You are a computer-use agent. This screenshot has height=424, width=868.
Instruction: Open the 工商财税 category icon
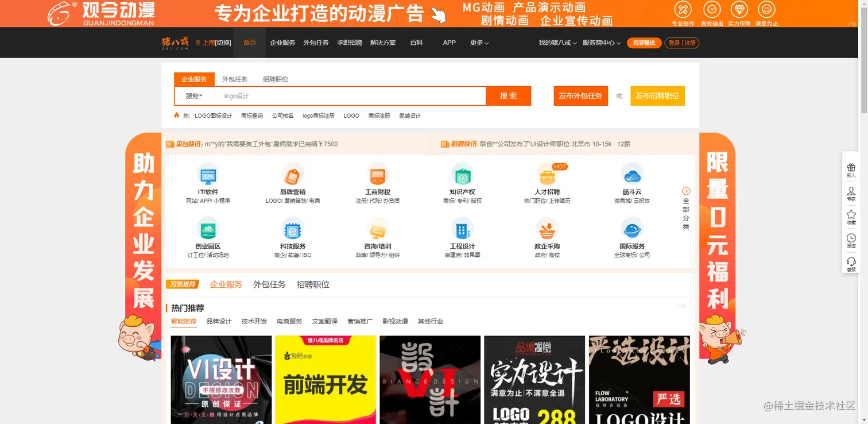click(x=377, y=174)
